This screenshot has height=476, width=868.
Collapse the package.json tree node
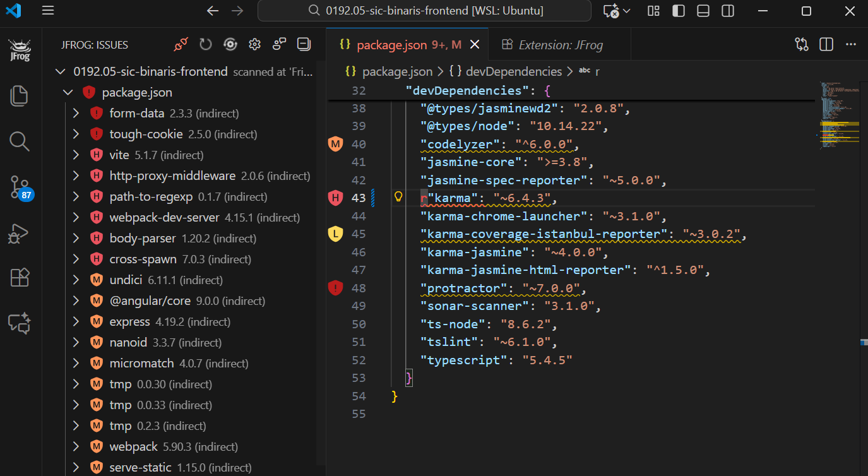click(x=68, y=92)
